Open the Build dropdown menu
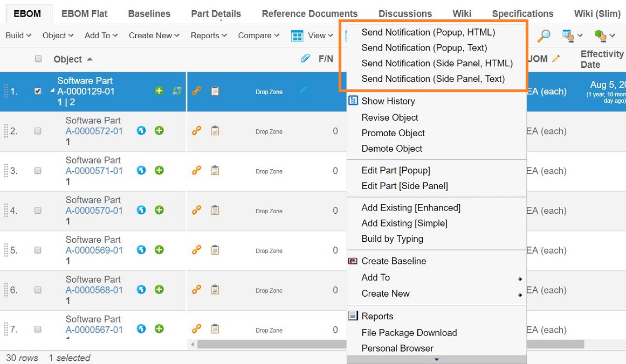The image size is (626, 364). (18, 36)
